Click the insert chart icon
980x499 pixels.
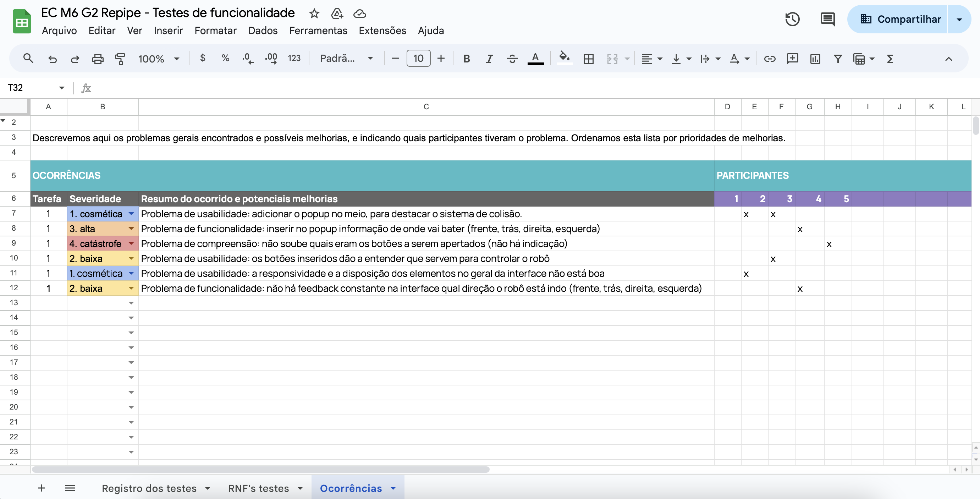pos(815,59)
